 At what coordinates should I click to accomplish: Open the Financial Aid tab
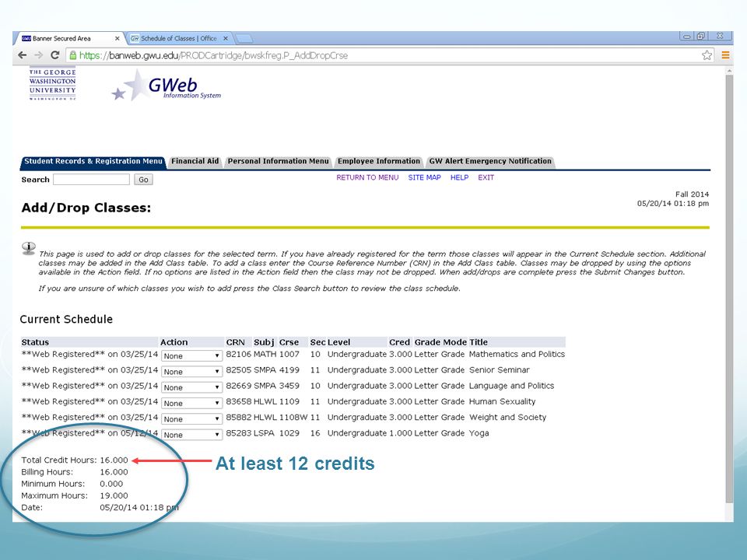click(x=195, y=162)
